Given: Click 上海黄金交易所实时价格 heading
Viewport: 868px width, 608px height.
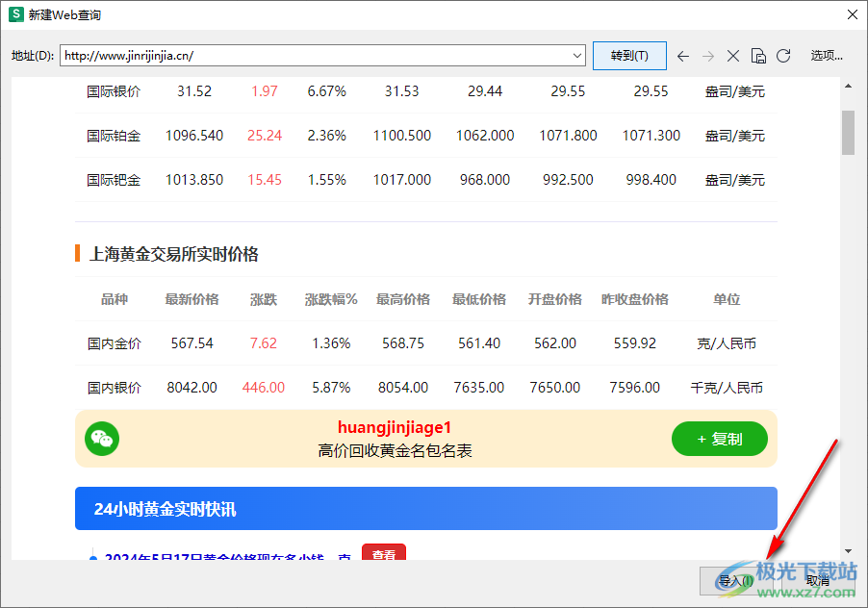Looking at the screenshot, I should click(174, 254).
